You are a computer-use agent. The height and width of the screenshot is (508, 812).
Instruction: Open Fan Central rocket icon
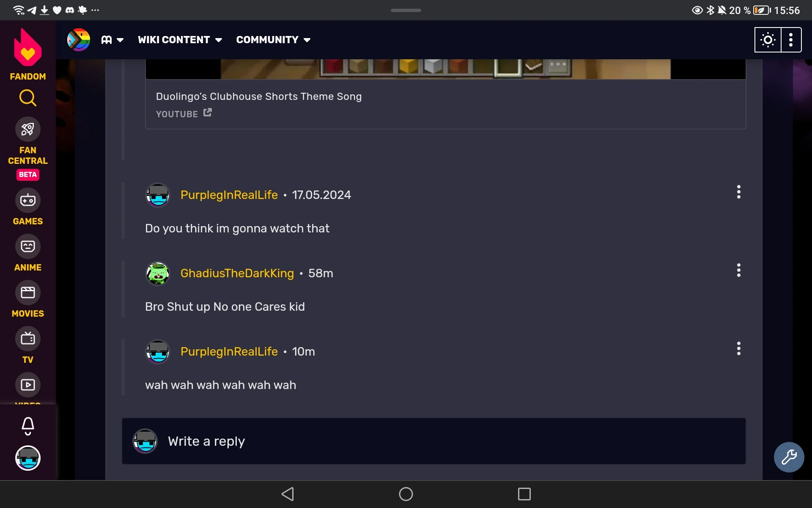[28, 129]
